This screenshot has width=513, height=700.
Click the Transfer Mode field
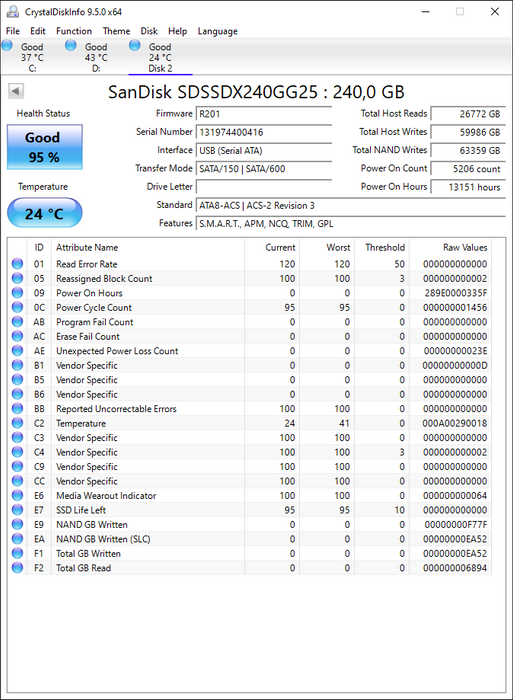263,169
